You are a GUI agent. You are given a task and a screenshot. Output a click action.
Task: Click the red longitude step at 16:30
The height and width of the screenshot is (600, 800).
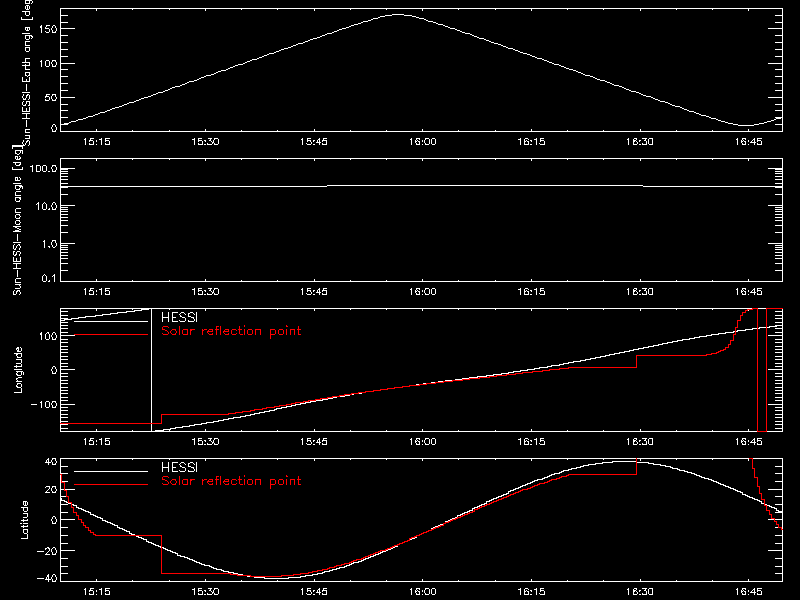(x=637, y=361)
